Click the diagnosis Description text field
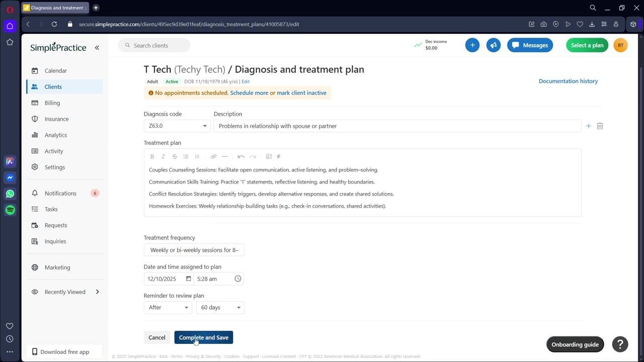Viewport: 644px width, 362px height. point(397,126)
